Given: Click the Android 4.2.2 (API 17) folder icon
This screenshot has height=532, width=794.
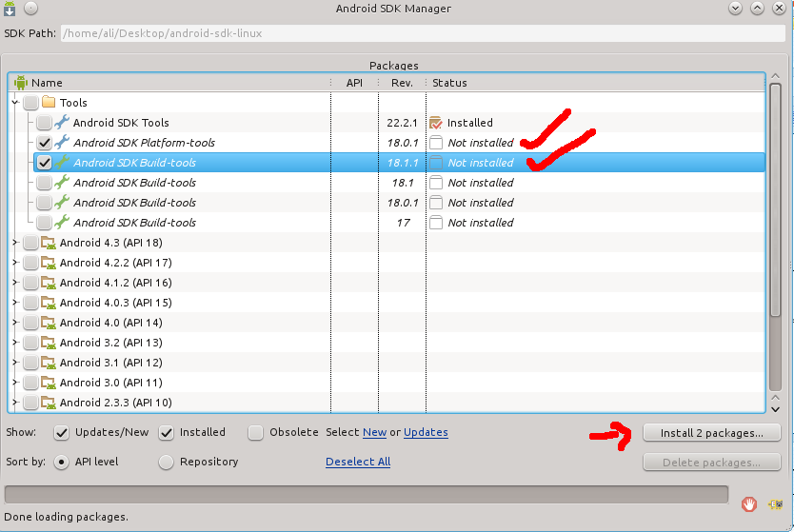Looking at the screenshot, I should point(49,263).
